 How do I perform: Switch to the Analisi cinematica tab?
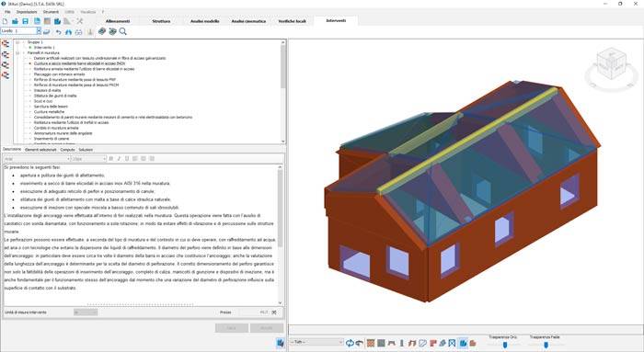click(x=248, y=21)
